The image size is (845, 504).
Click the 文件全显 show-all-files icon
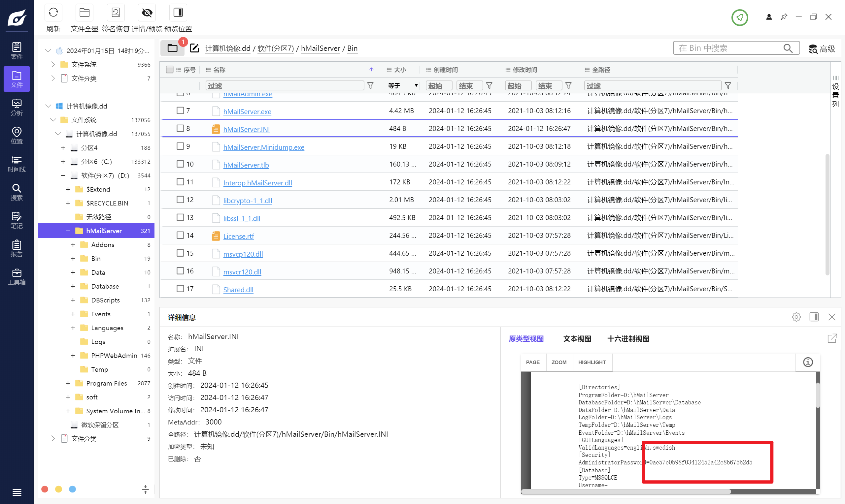tap(84, 13)
